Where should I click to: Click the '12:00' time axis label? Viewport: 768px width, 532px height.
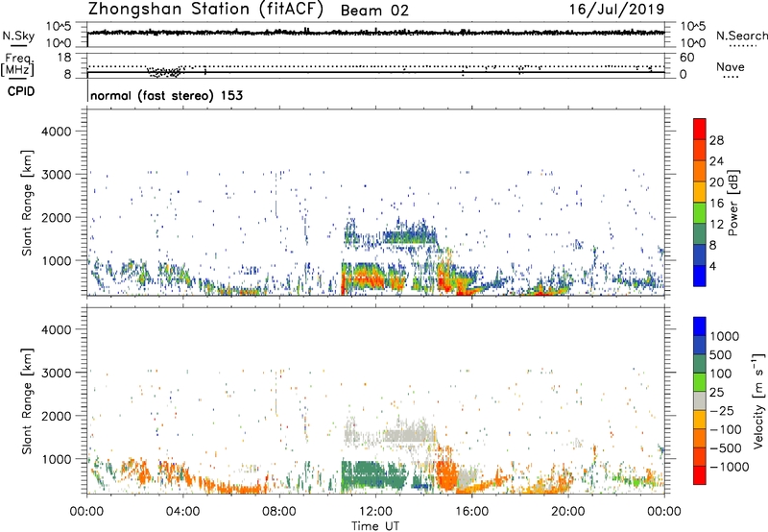(x=375, y=512)
